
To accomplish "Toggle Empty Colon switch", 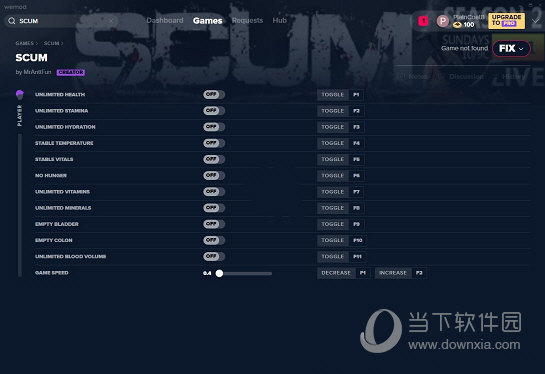I will (214, 240).
